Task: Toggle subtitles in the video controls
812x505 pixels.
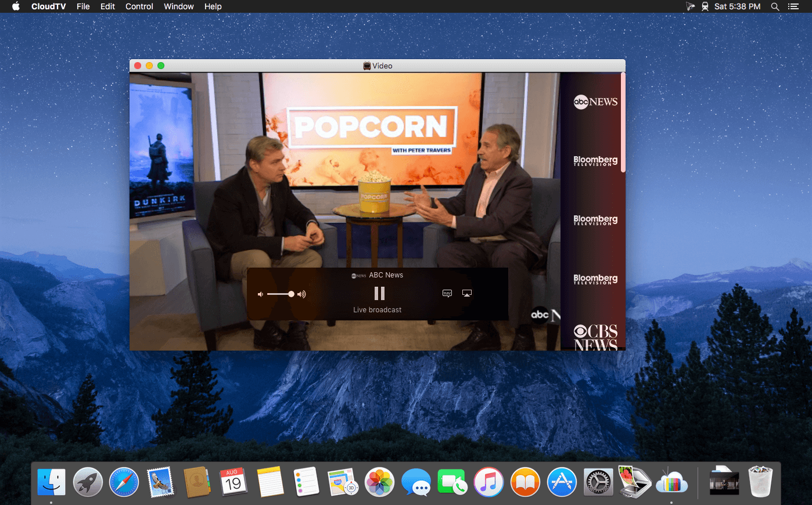Action: 447,293
